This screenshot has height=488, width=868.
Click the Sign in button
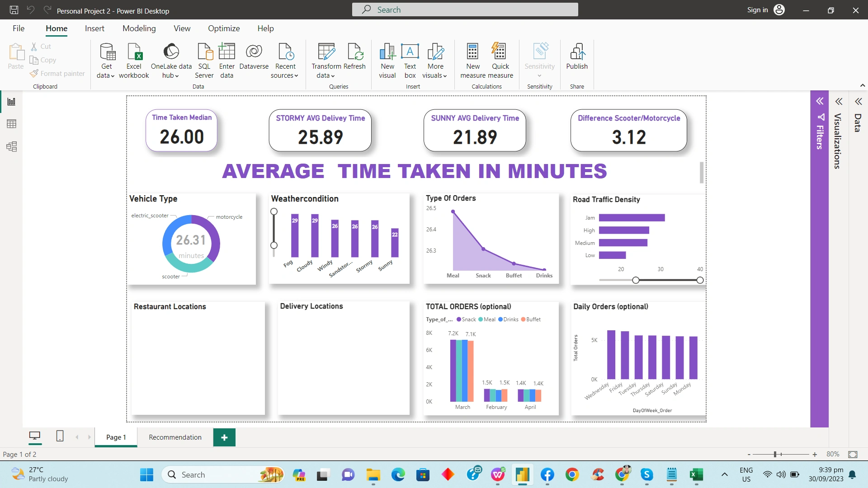pos(757,9)
